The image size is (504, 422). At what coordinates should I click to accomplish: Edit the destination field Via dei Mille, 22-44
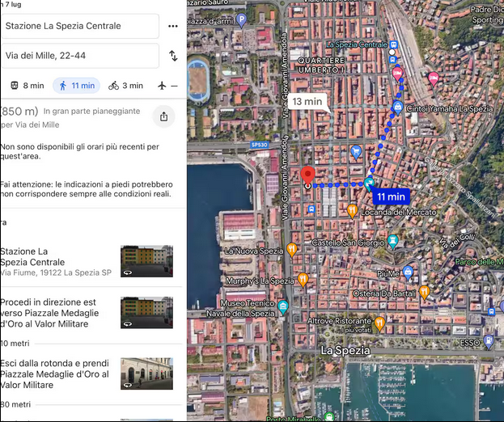pyautogui.click(x=79, y=56)
